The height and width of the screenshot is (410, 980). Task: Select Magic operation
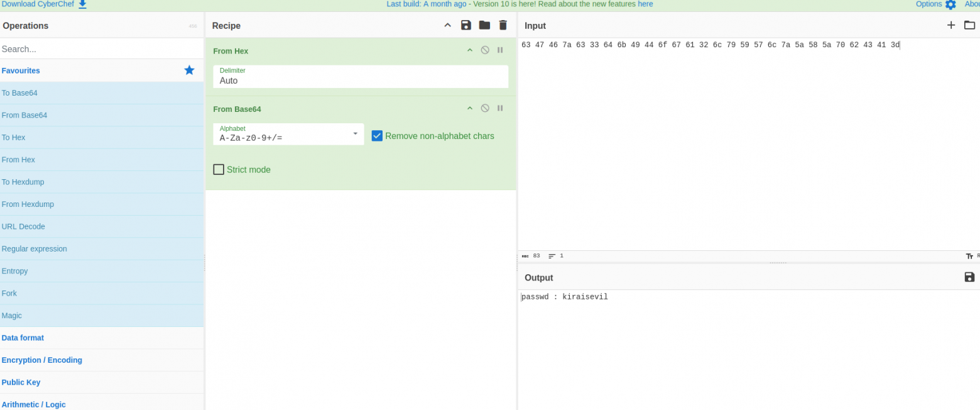102,316
